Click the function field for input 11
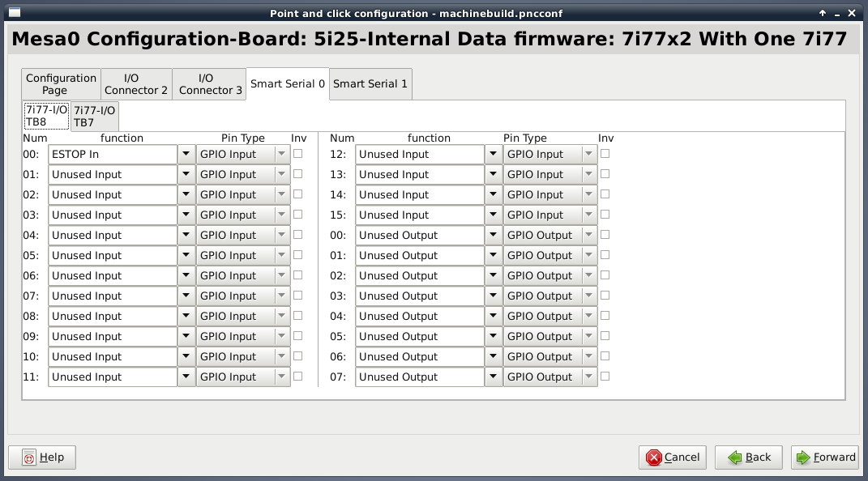 click(113, 377)
